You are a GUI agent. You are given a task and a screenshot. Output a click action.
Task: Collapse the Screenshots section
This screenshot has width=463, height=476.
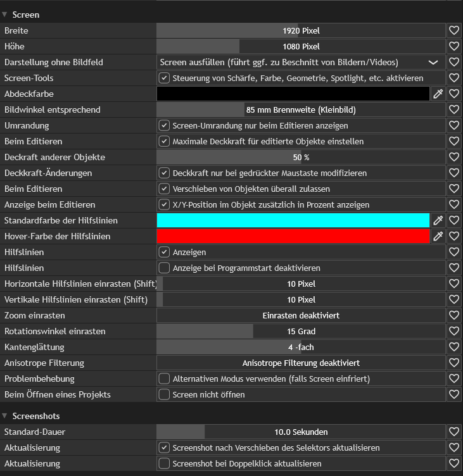[4, 416]
